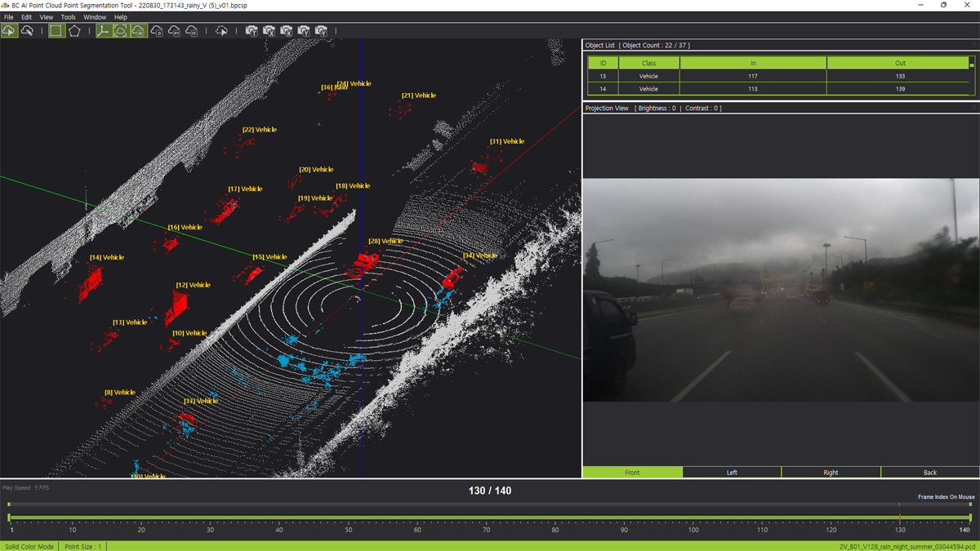The height and width of the screenshot is (551, 980).
Task: Click the [21] Vehicle label
Action: [x=419, y=96]
